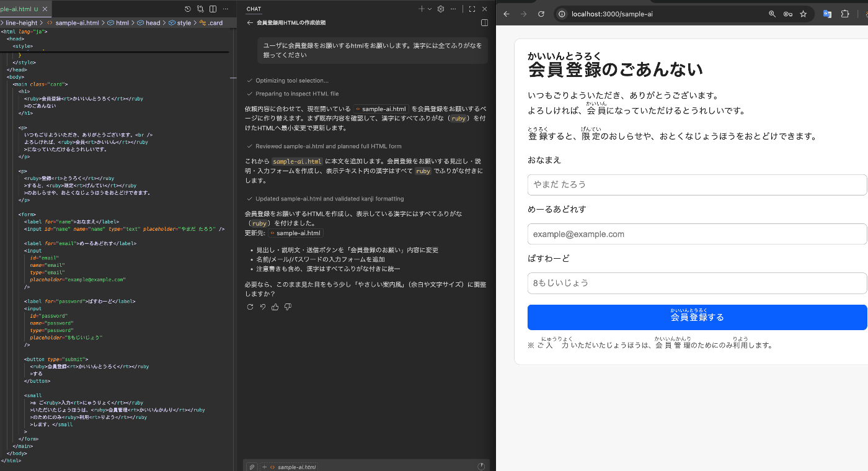Click the head breadcrumb item
868x471 pixels.
(148, 23)
